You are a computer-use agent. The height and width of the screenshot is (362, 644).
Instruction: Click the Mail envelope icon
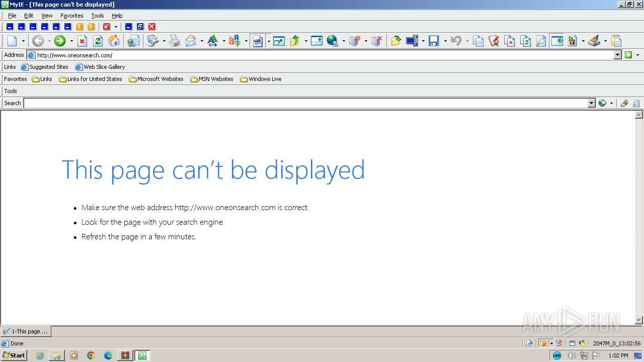[x=191, y=41]
